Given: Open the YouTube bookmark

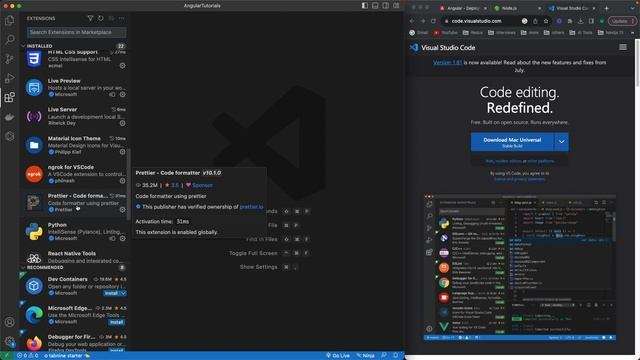Looking at the screenshot, I should click(x=446, y=33).
